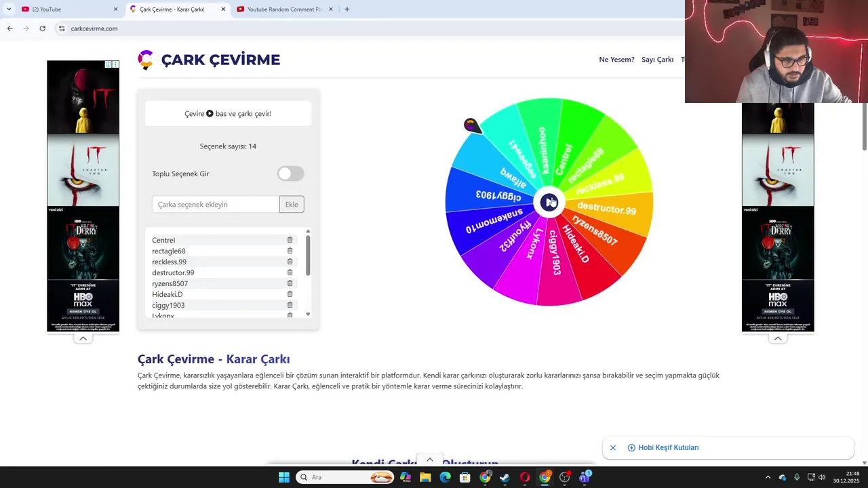Dismiss the Hobi Keşif Kutuları popup
The width and height of the screenshot is (868, 488).
pyautogui.click(x=613, y=448)
